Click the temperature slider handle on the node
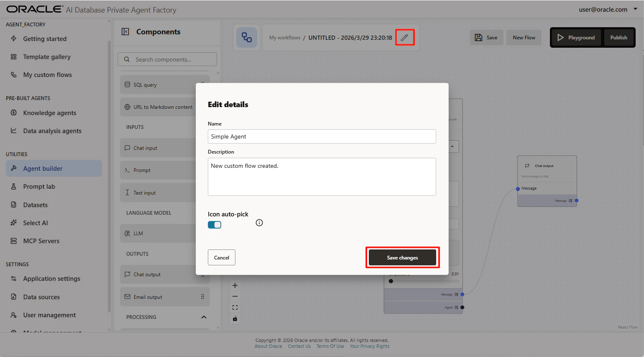The width and height of the screenshot is (644, 357). point(391,281)
